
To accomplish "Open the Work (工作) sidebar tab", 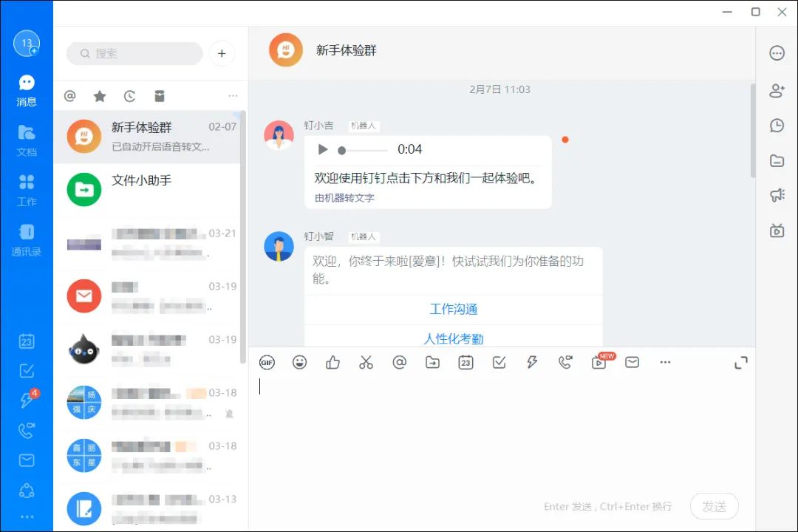I will click(x=27, y=191).
